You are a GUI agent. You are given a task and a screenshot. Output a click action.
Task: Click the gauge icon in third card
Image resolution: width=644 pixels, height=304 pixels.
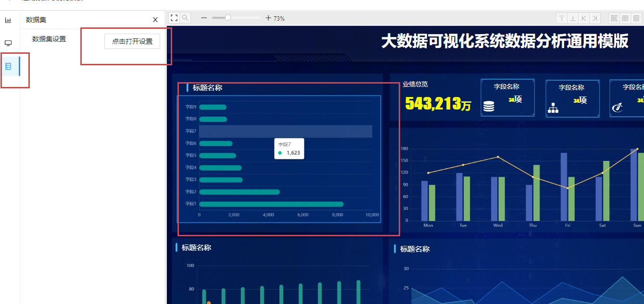click(x=617, y=109)
